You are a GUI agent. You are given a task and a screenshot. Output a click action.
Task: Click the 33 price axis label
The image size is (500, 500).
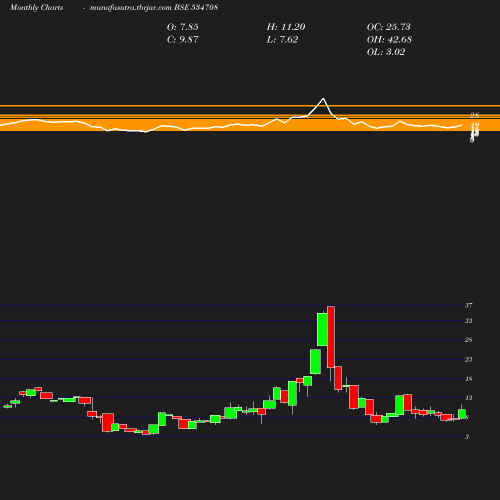tap(469, 321)
